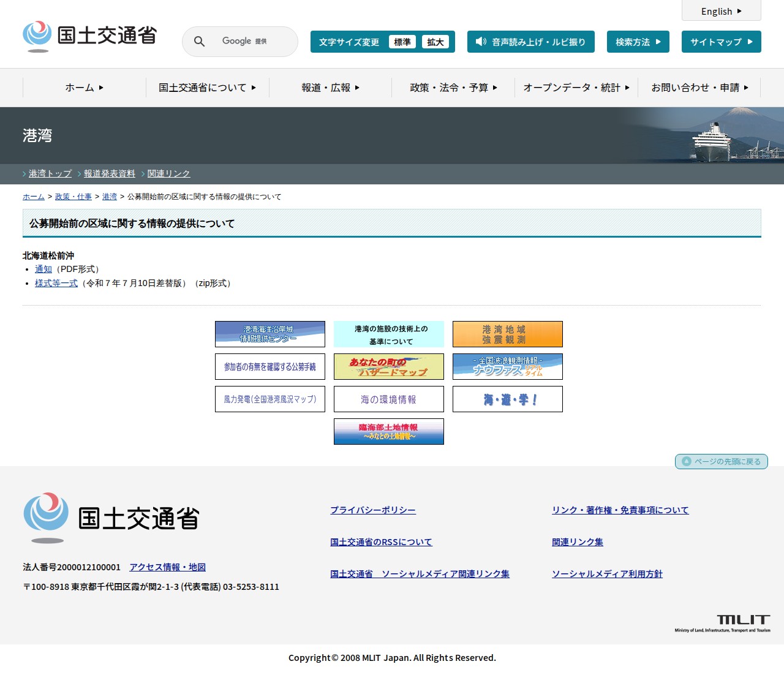Open the port coastal information center banner
784x675 pixels.
pos(269,334)
